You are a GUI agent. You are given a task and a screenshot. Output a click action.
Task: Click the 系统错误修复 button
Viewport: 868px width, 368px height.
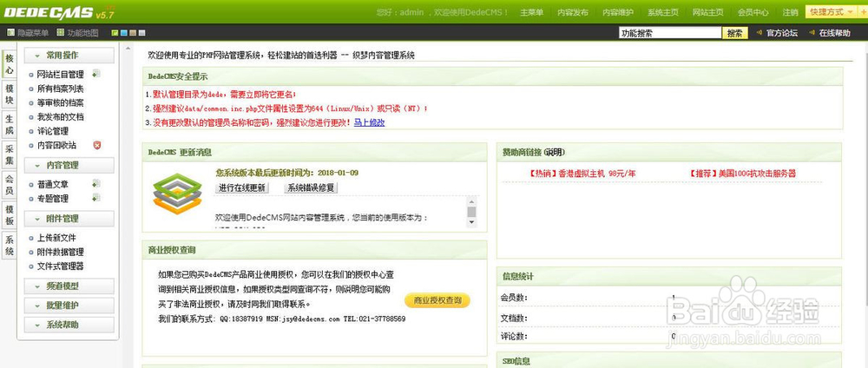[311, 187]
